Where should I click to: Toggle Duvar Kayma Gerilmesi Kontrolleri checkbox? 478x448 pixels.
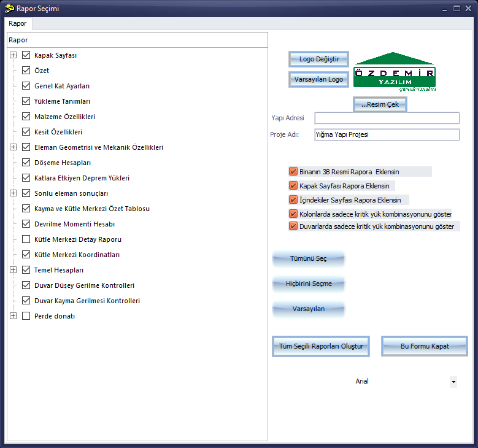click(x=26, y=301)
